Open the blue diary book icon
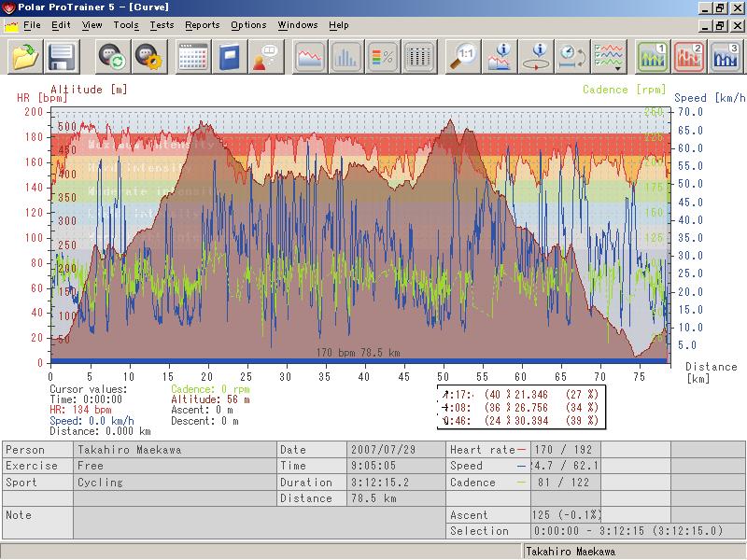Viewport: 747px width, 560px height. [229, 57]
